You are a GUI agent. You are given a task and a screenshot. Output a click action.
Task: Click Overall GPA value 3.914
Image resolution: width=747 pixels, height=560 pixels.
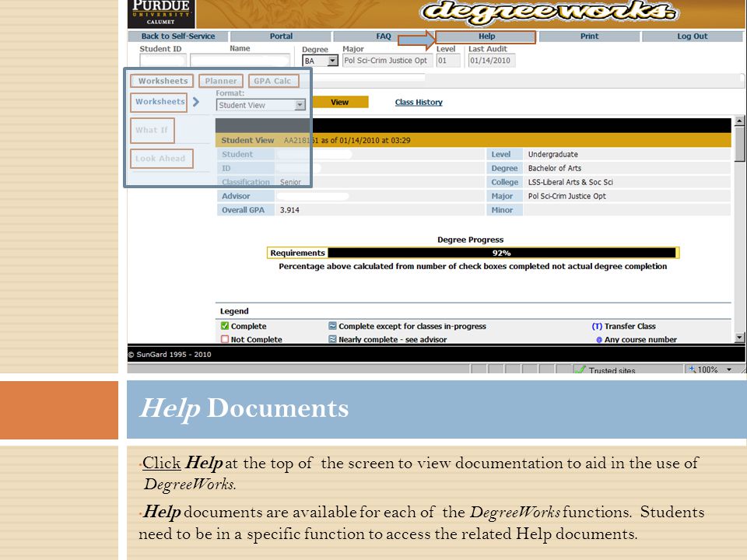coord(289,210)
